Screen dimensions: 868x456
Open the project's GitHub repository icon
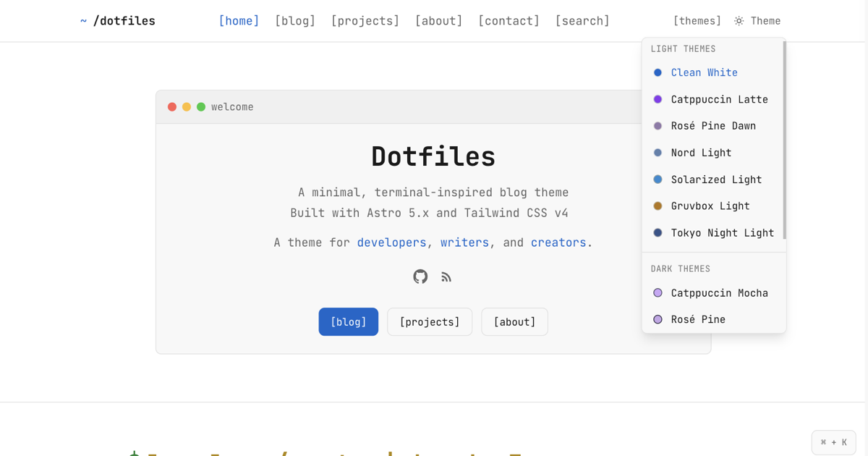[x=420, y=276]
